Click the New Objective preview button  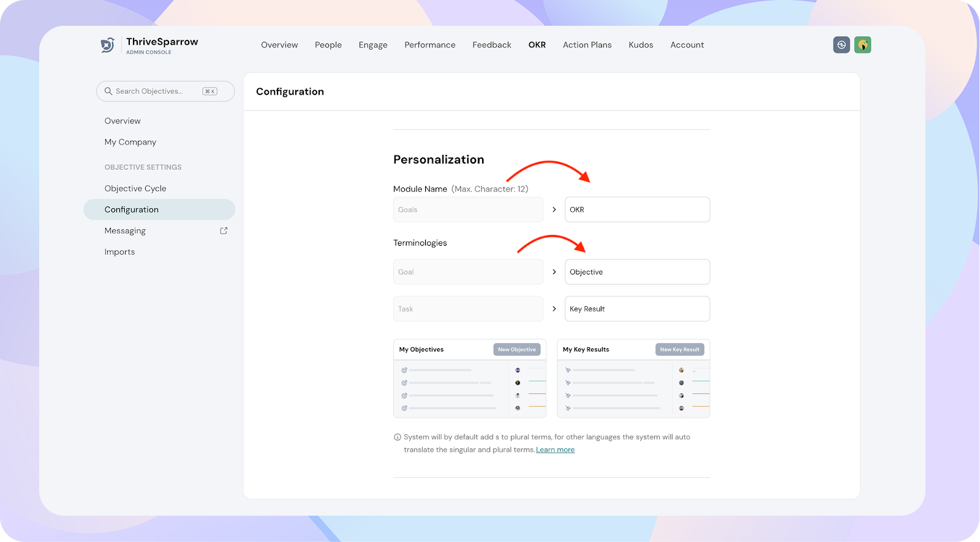tap(517, 350)
